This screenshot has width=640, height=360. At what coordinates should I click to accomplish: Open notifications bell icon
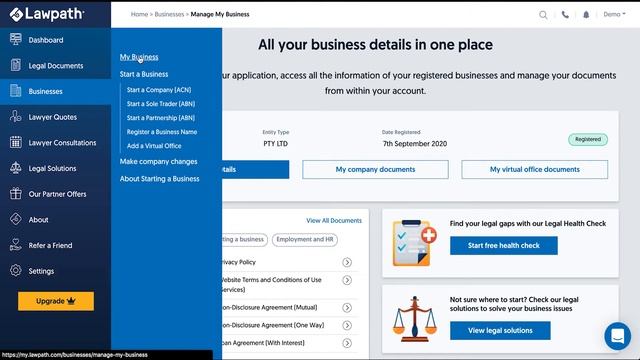pos(586,15)
